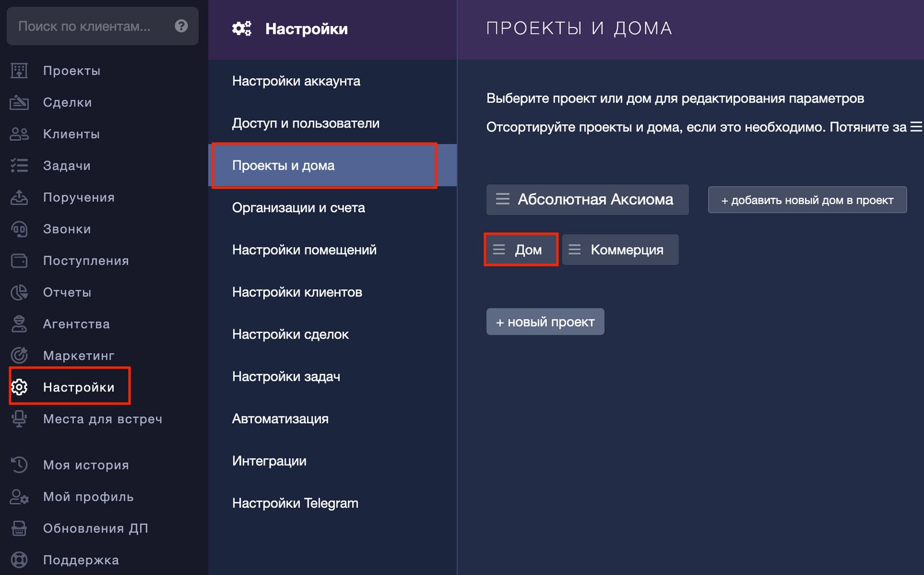Image resolution: width=924 pixels, height=575 pixels.
Task: Select Проекты и дома settings tab
Action: 332,166
